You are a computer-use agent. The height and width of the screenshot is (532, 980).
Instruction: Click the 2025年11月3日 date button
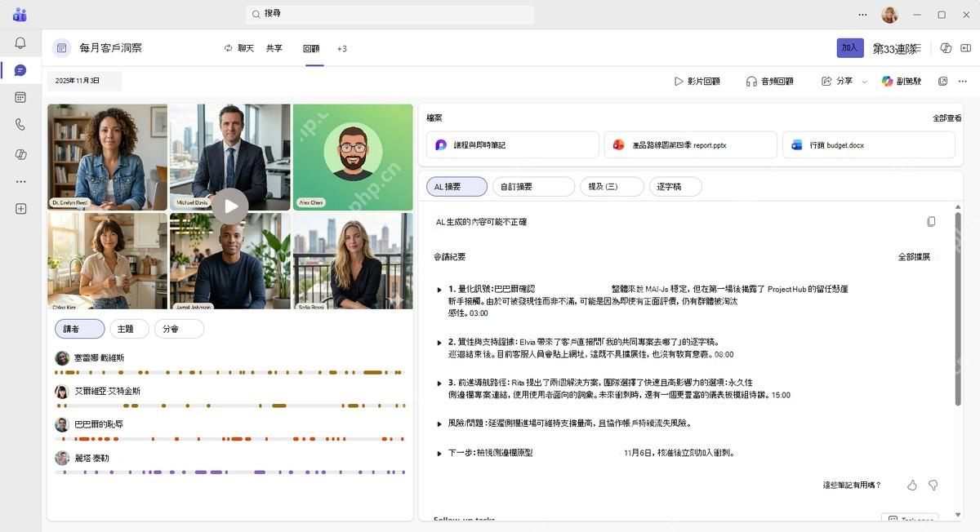pyautogui.click(x=84, y=81)
